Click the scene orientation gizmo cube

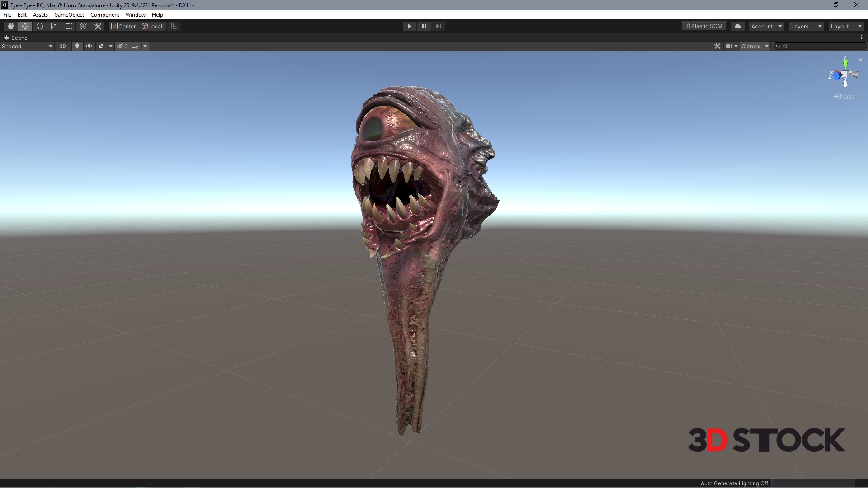[x=844, y=75]
